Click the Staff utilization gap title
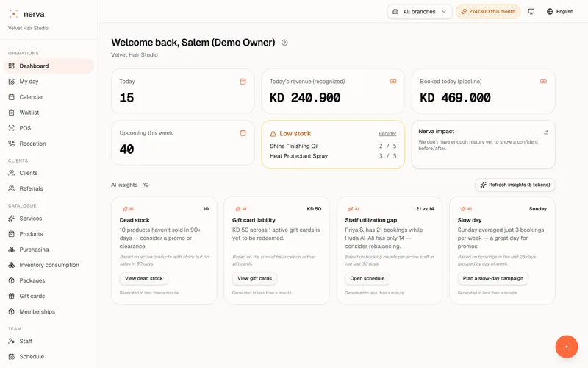This screenshot has width=588, height=368. click(x=371, y=220)
